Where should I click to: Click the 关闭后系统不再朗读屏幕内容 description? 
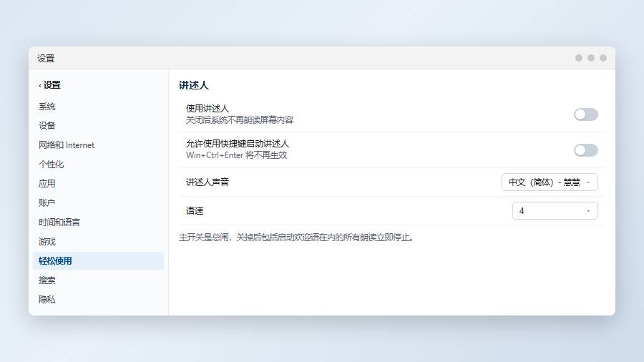[240, 120]
